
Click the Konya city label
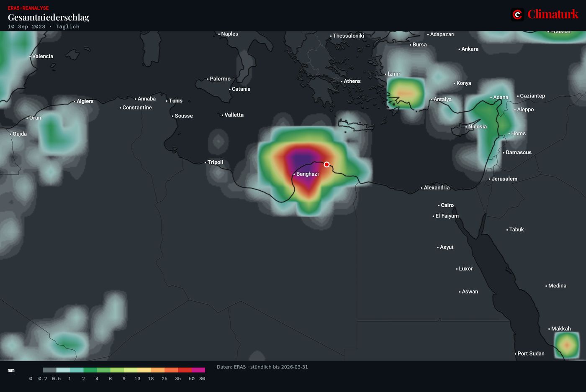click(464, 83)
